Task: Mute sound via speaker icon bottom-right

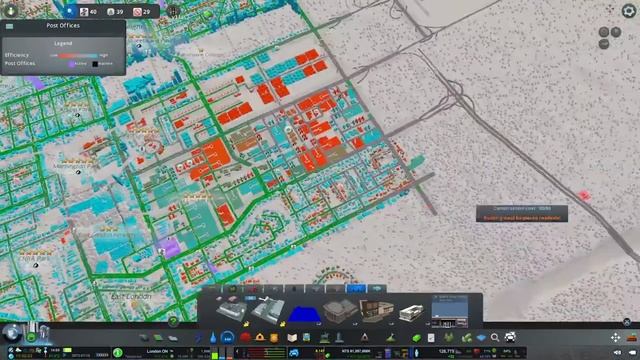Action: pos(617,353)
